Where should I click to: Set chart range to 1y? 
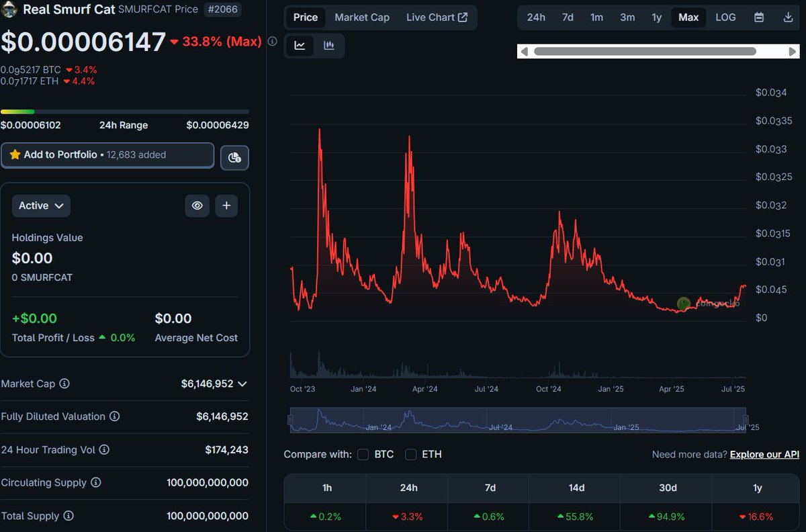pyautogui.click(x=657, y=17)
